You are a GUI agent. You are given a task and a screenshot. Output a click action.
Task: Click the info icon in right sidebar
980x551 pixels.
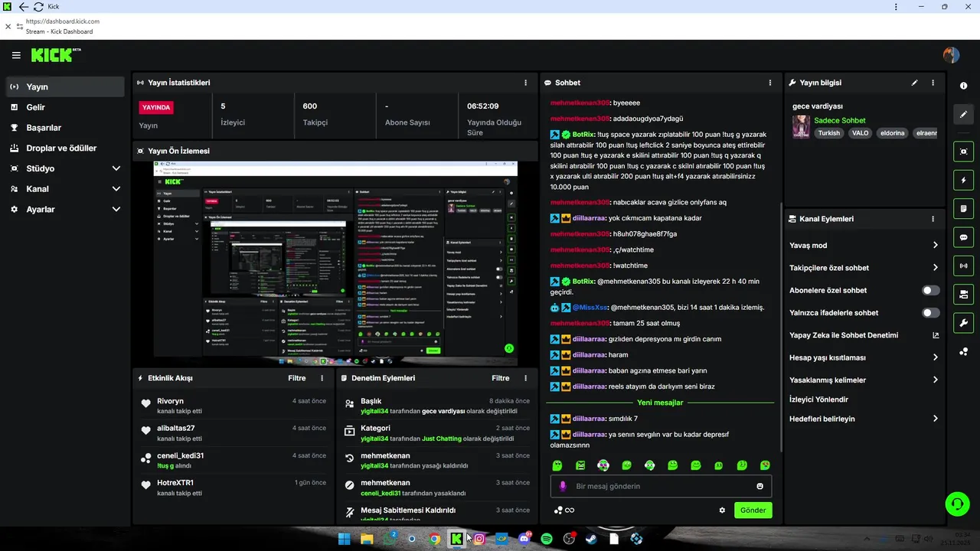pyautogui.click(x=963, y=86)
